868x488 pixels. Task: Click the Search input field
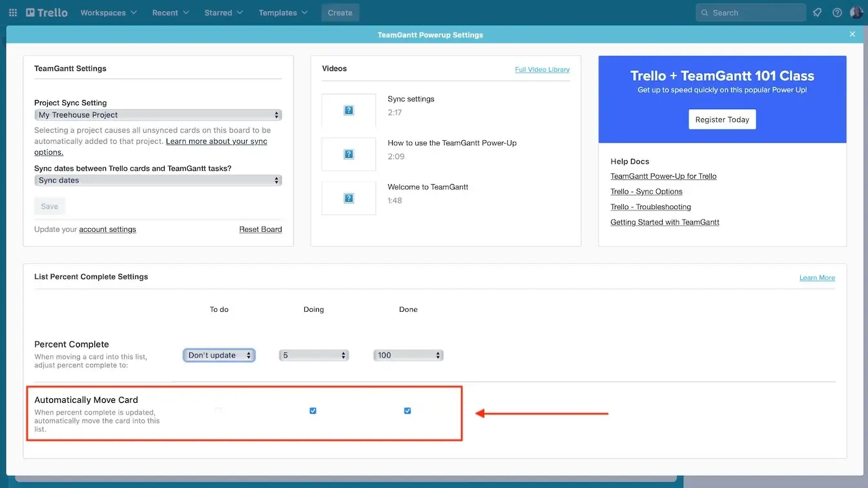click(x=750, y=13)
